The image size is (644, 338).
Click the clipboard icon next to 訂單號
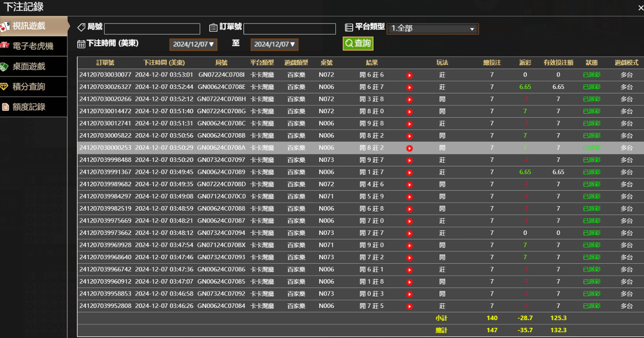point(213,27)
